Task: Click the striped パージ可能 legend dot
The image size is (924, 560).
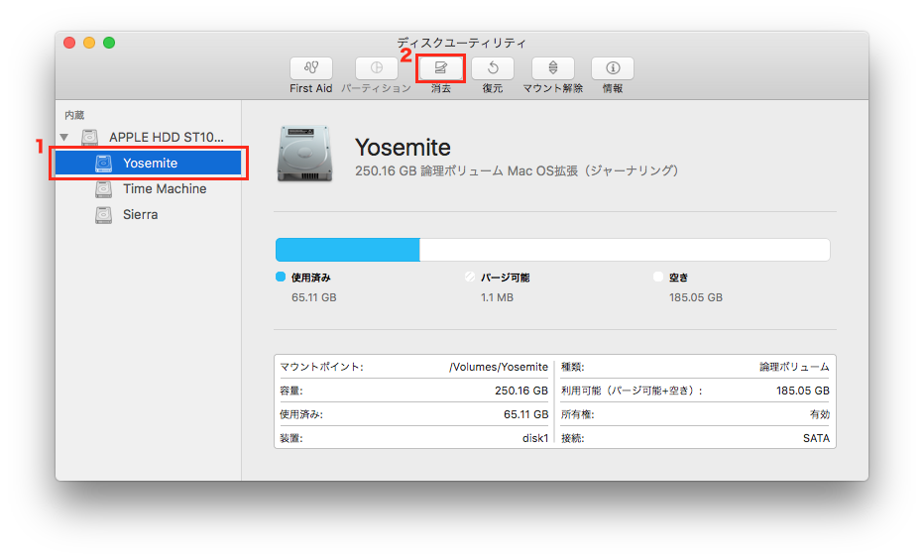Action: (470, 277)
